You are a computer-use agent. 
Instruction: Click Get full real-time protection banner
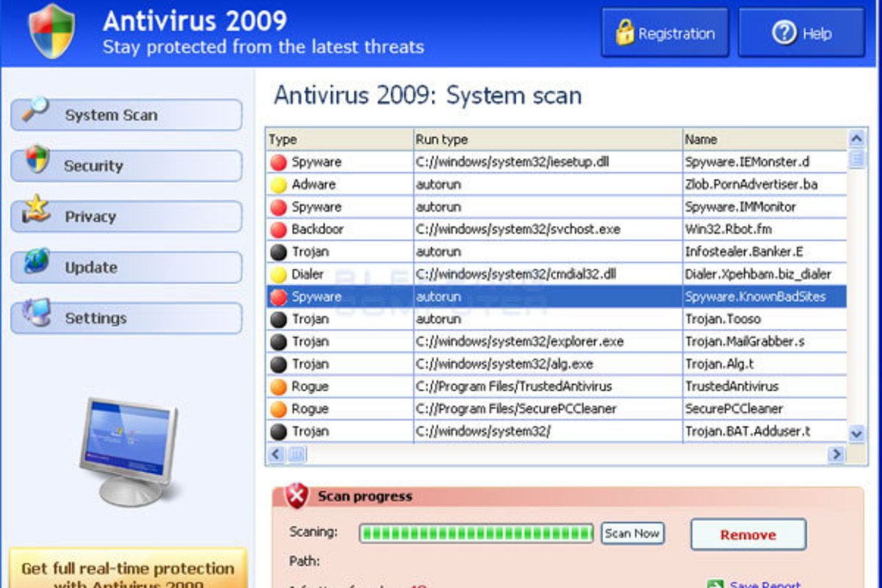(128, 568)
